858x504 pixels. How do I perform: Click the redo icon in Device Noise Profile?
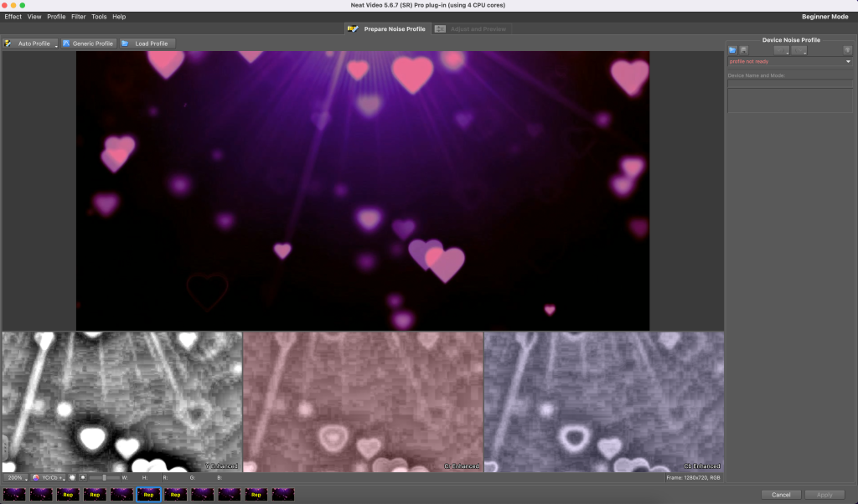pos(799,50)
